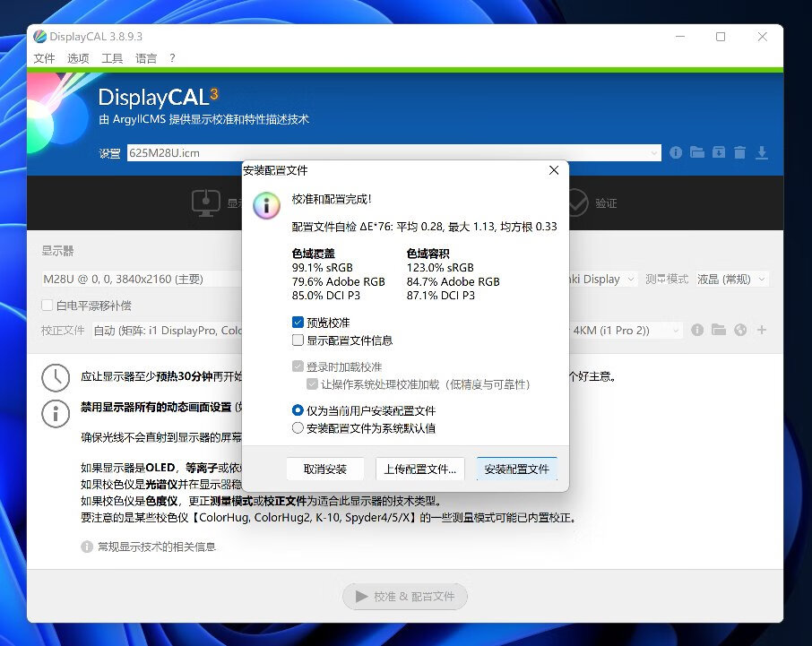Delete the settings file using trash icon
The image size is (812, 646).
(740, 152)
